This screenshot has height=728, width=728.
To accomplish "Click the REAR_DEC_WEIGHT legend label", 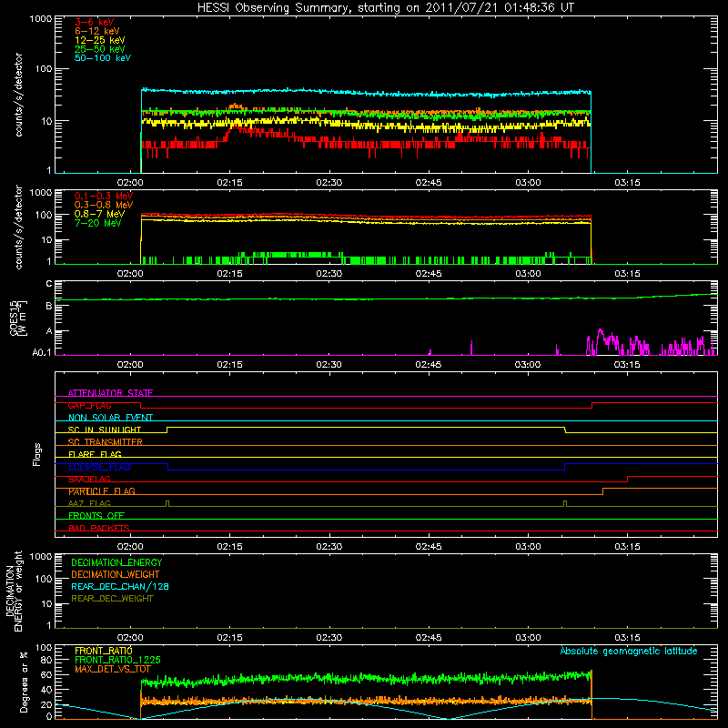I will [112, 599].
